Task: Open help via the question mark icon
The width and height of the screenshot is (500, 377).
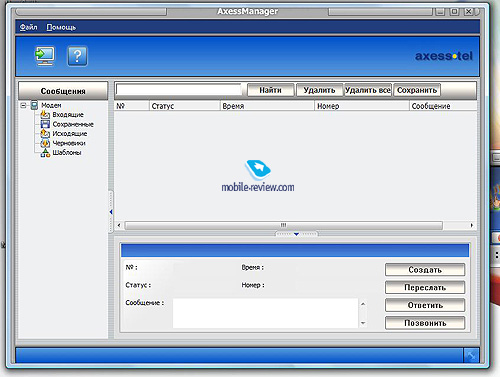Action: pos(77,56)
